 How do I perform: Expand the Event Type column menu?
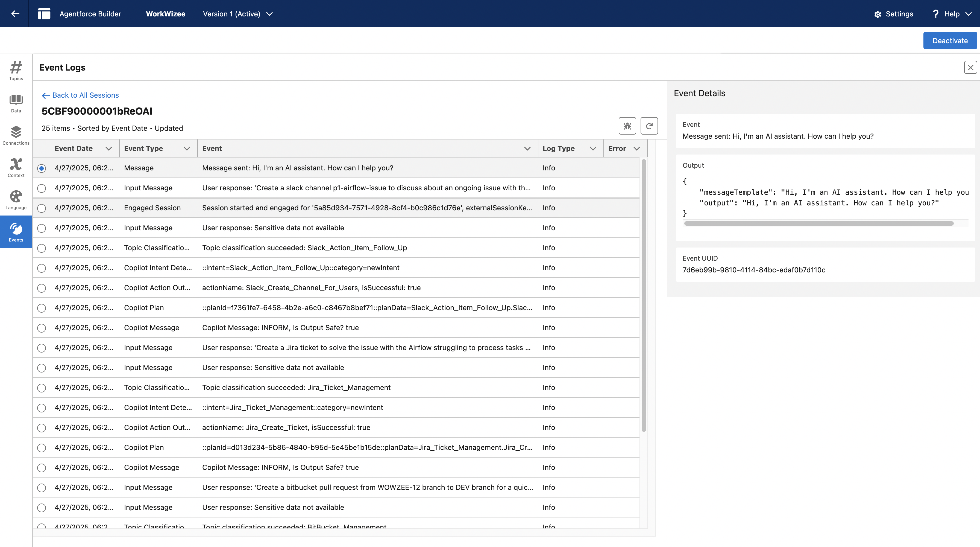(186, 149)
